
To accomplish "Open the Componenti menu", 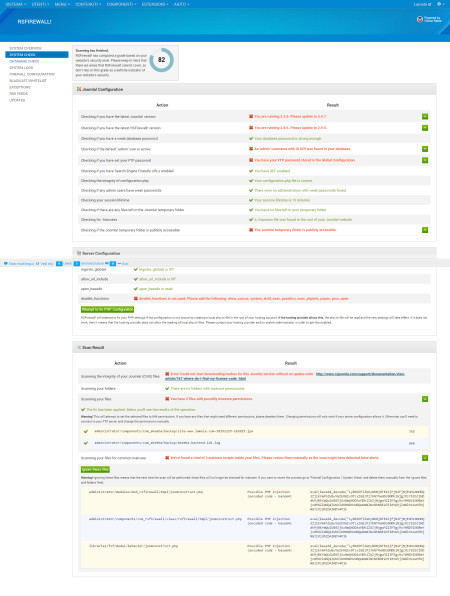I will 121,4.
